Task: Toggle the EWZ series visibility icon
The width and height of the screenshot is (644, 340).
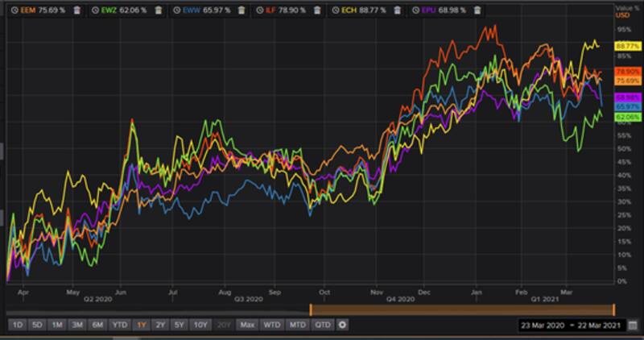Action: 93,8
